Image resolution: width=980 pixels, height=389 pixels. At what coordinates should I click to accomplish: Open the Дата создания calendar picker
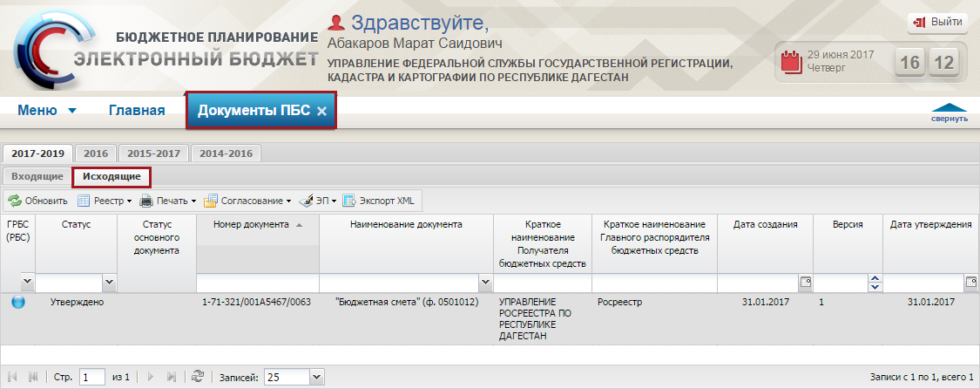pyautogui.click(x=805, y=283)
